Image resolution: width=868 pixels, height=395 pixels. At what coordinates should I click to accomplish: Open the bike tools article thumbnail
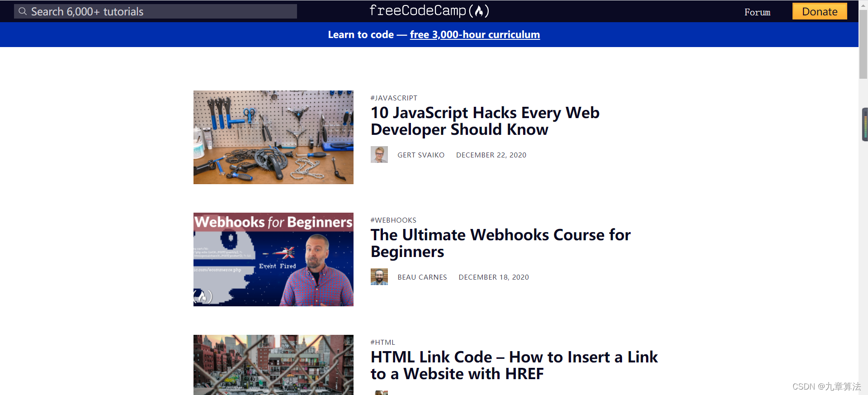(274, 137)
